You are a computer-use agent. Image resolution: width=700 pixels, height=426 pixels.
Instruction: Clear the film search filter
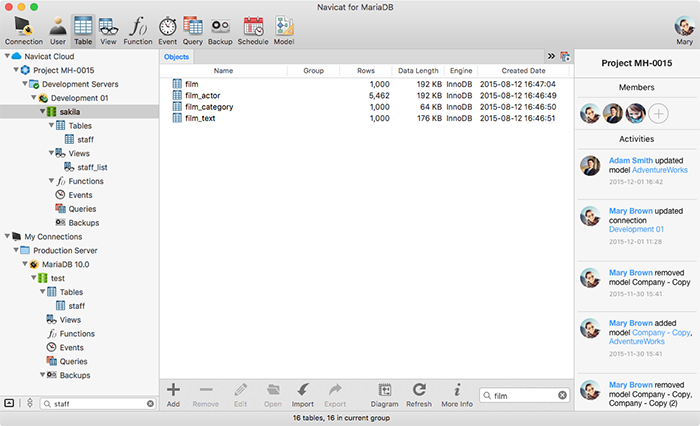coord(562,395)
